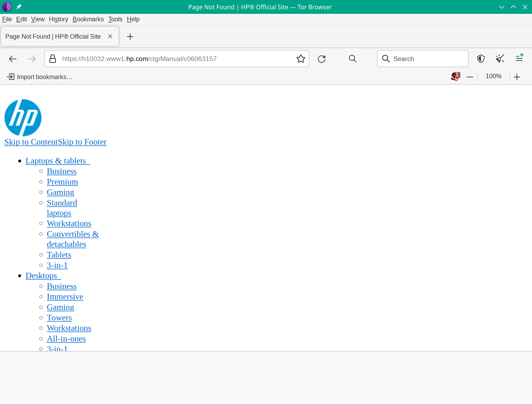Zoom out with the minus button
This screenshot has width=532, height=404.
[x=470, y=77]
